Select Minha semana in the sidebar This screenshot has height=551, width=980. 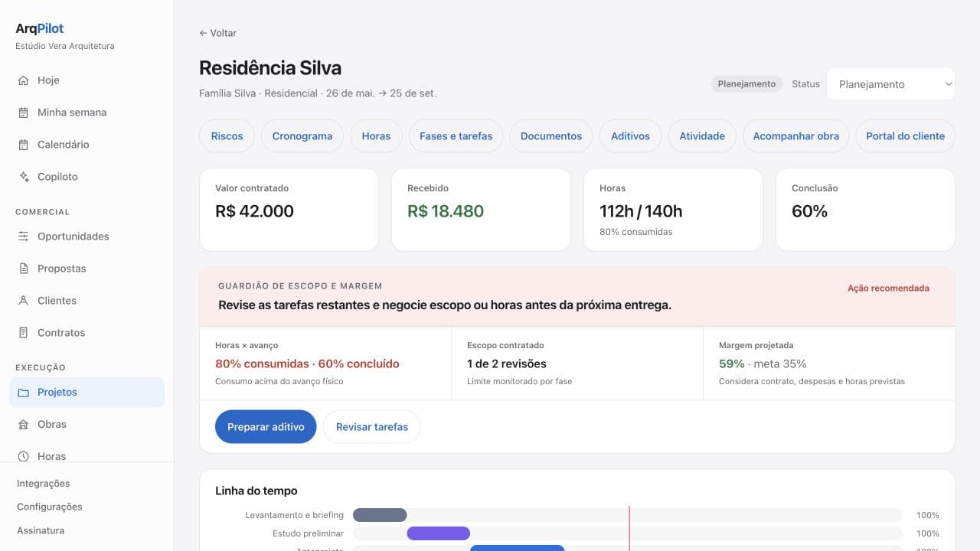coord(87,112)
